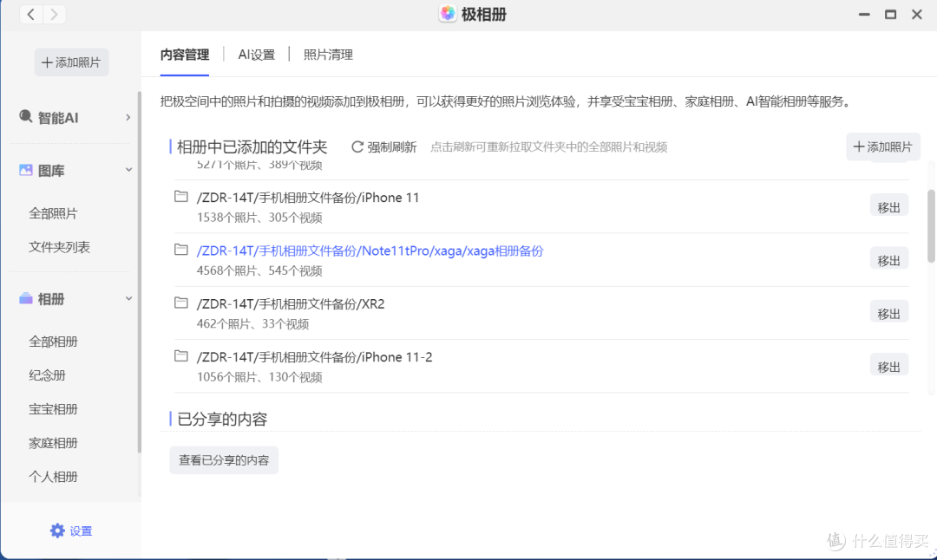Click the folder icon for xaga相册备份
This screenshot has width=937, height=560.
pyautogui.click(x=181, y=250)
